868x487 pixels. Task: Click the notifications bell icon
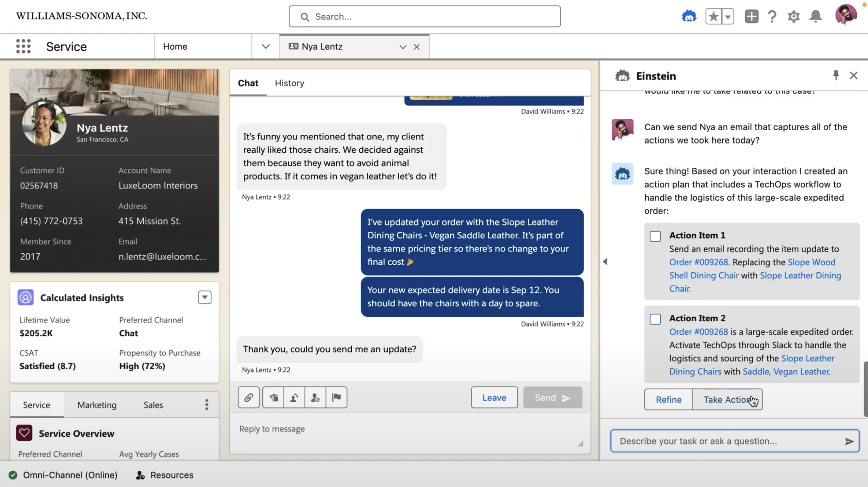pos(816,16)
